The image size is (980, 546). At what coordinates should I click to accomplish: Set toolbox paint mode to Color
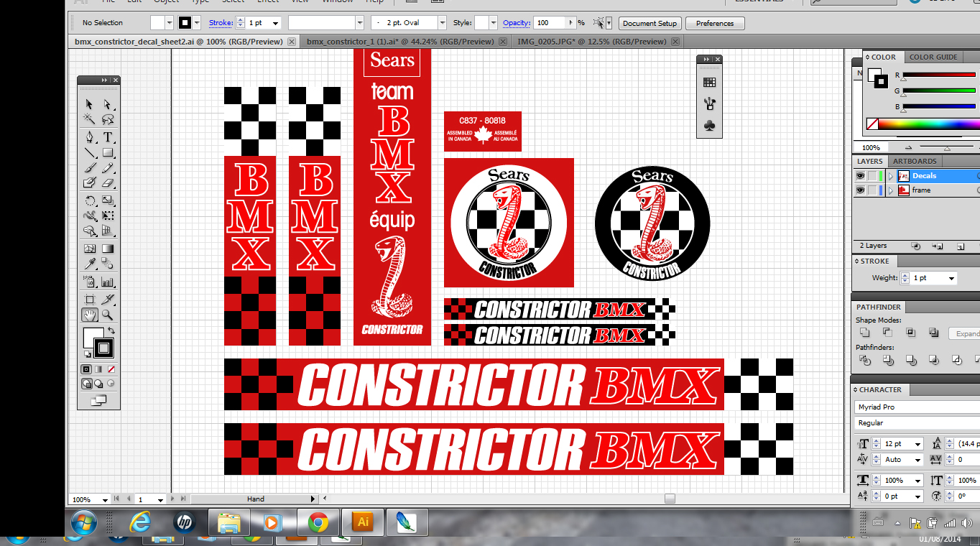pos(86,369)
